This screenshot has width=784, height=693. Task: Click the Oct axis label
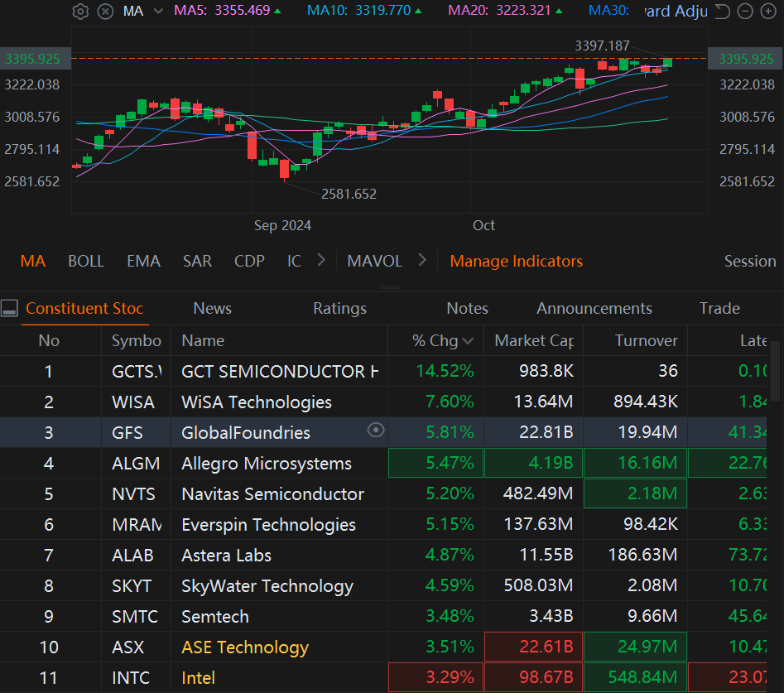[x=483, y=225]
